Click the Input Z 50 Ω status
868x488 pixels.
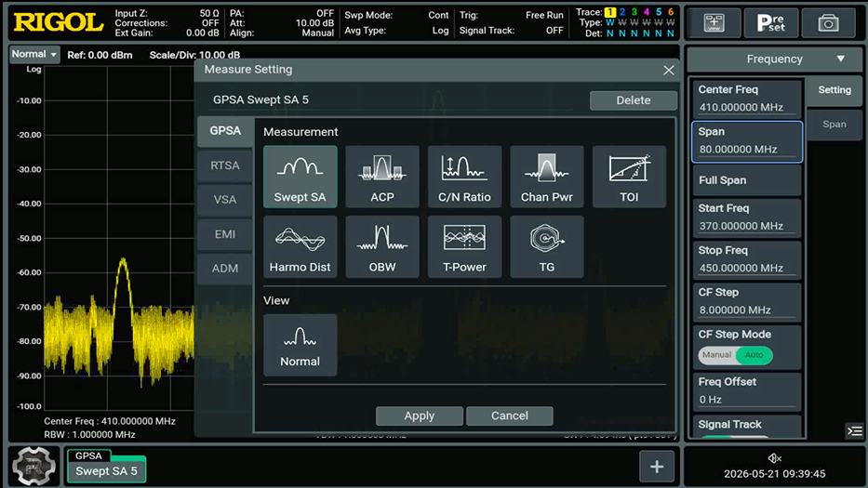[167, 13]
